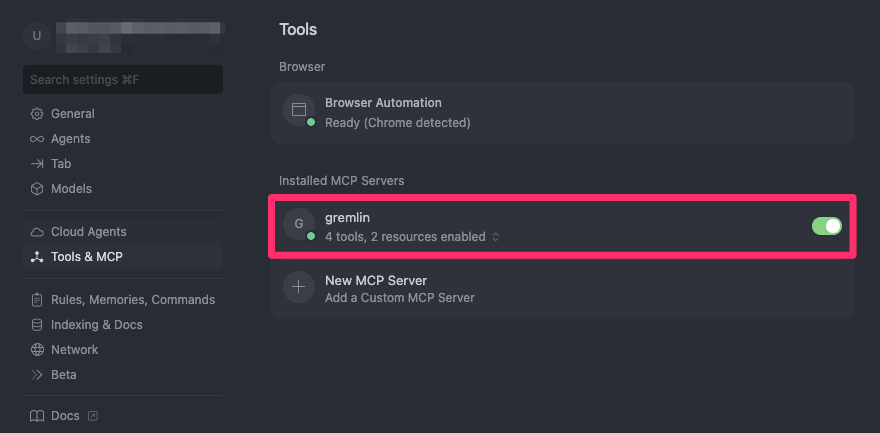Click the Tab arrow icon
Viewport: 880px width, 433px height.
click(x=37, y=164)
